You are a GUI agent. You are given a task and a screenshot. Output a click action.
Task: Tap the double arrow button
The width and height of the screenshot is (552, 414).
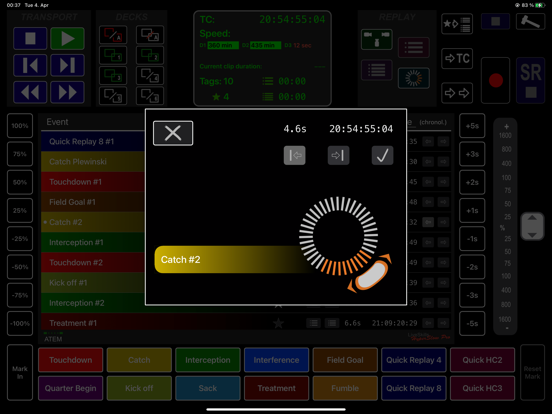[x=457, y=93]
